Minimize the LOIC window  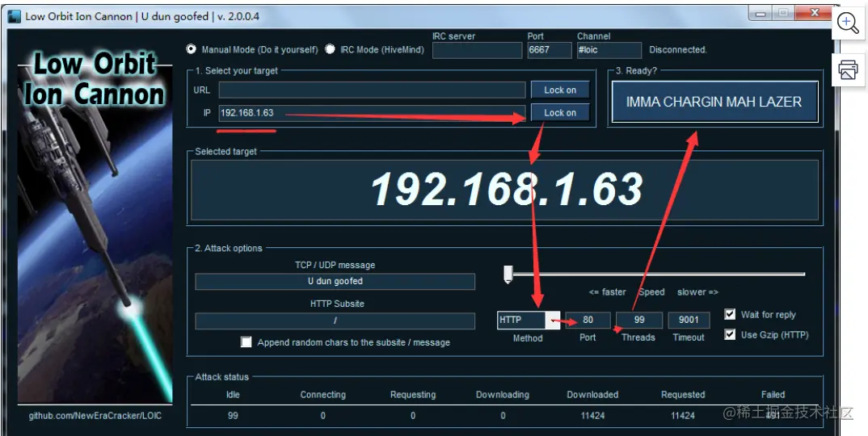click(x=761, y=13)
